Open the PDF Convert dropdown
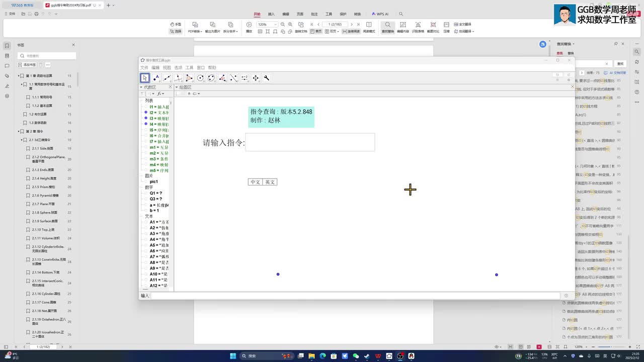This screenshot has height=362, width=644. (x=195, y=31)
